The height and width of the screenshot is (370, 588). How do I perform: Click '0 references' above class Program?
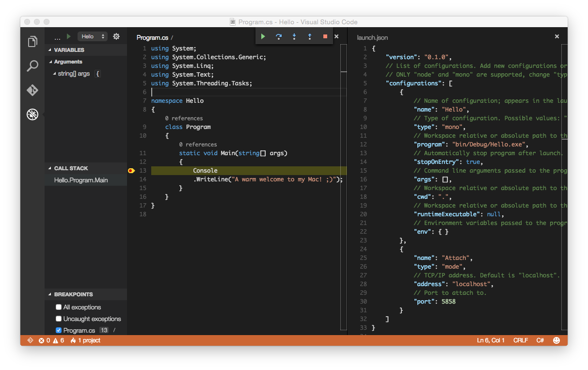point(184,118)
